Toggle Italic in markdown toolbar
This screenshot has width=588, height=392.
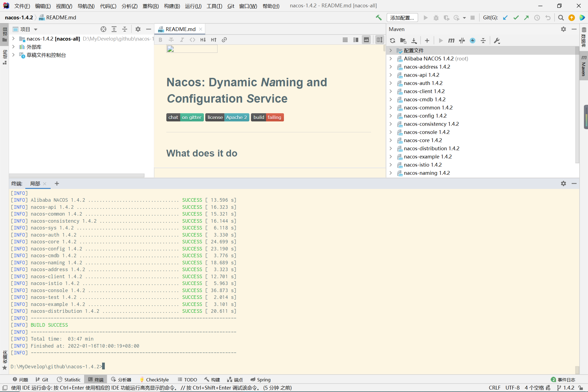click(x=182, y=40)
